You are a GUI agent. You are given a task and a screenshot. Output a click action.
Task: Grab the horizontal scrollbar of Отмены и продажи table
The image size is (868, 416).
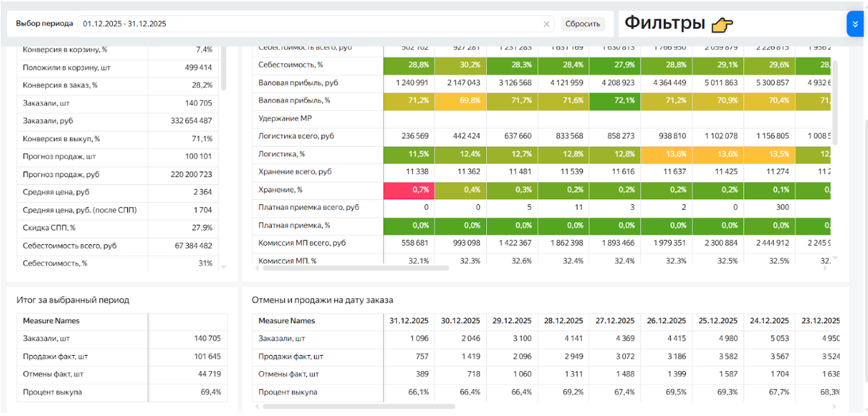coord(358,406)
